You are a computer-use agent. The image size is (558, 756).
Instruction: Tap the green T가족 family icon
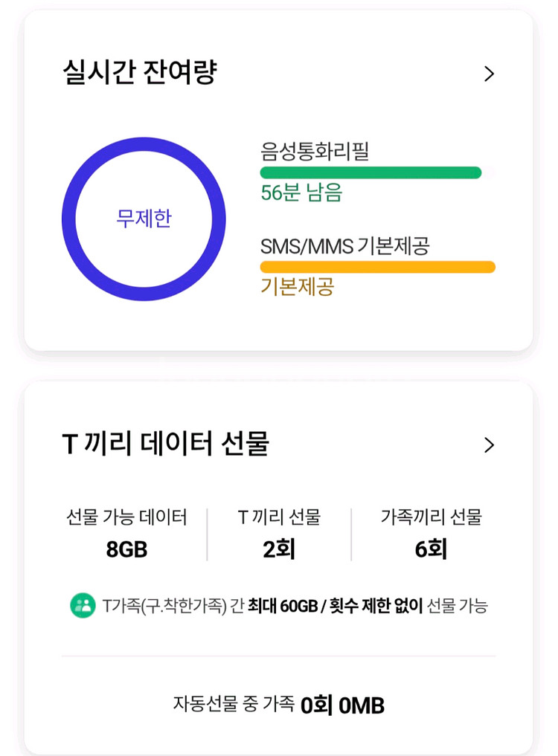(83, 606)
